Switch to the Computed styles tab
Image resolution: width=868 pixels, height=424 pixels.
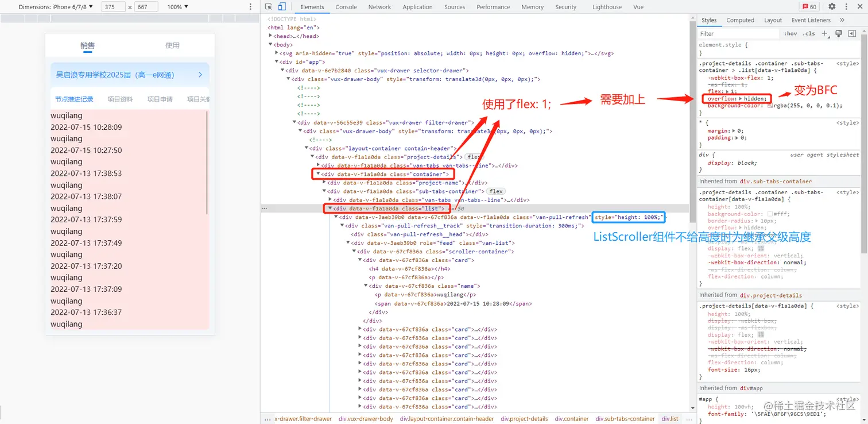coord(741,20)
